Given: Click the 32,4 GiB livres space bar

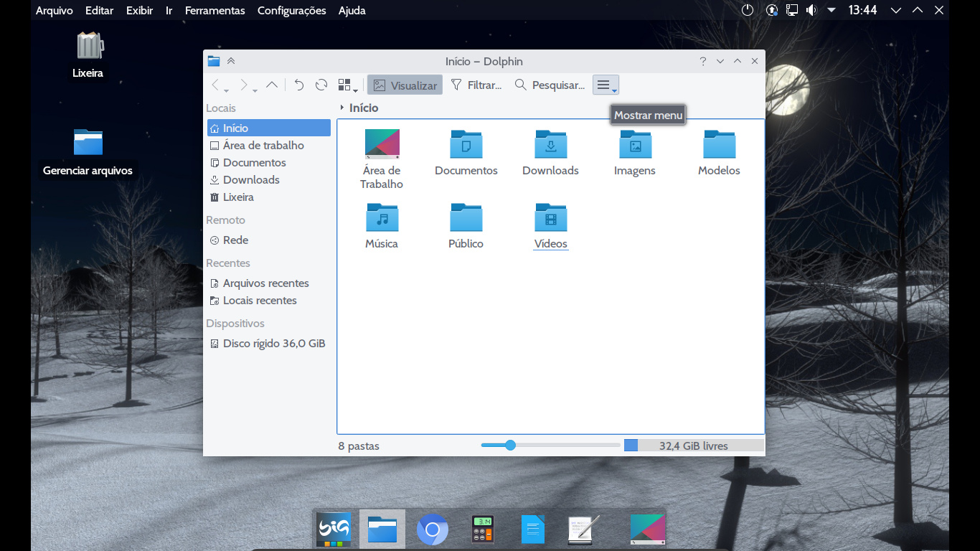Looking at the screenshot, I should pos(693,446).
